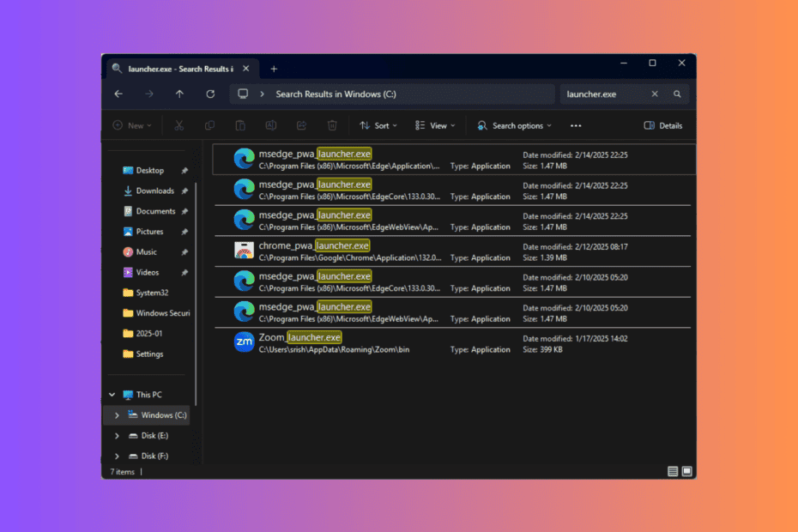Image resolution: width=798 pixels, height=532 pixels.
Task: Switch to large thumbnails view in status bar
Action: [686, 471]
